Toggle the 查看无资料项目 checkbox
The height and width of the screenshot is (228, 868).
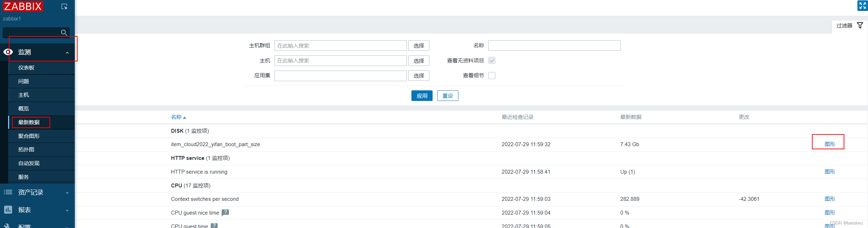tap(492, 61)
